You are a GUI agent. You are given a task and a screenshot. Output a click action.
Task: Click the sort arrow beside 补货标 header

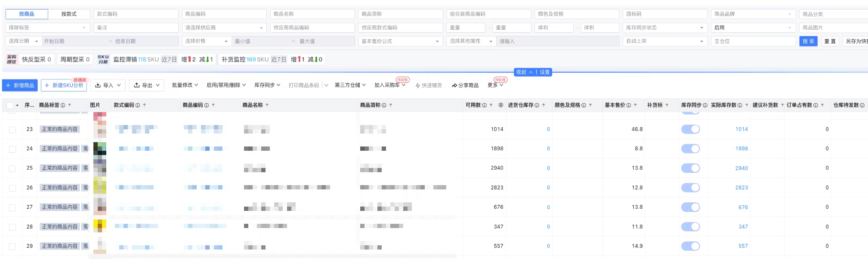(x=667, y=105)
